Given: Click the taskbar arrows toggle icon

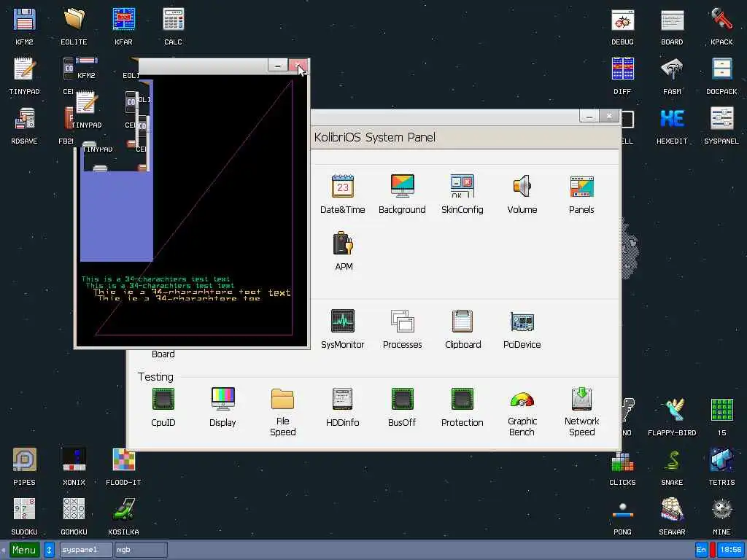Looking at the screenshot, I should click(49, 550).
